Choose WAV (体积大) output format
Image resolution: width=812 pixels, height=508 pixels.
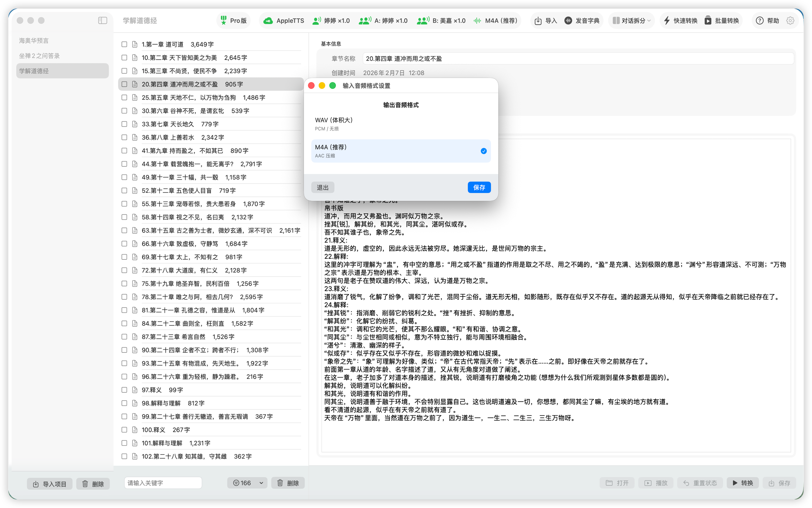[401, 124]
